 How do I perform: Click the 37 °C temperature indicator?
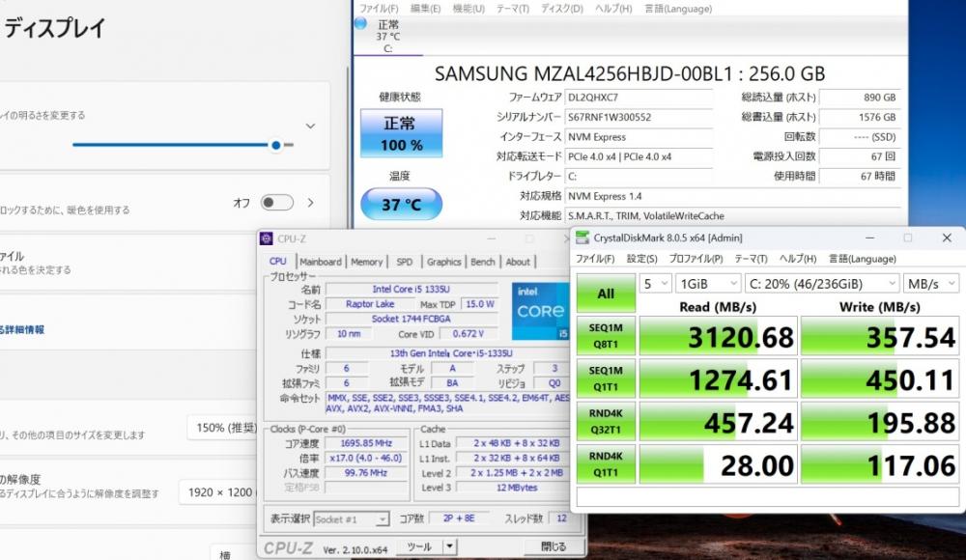coord(401,204)
